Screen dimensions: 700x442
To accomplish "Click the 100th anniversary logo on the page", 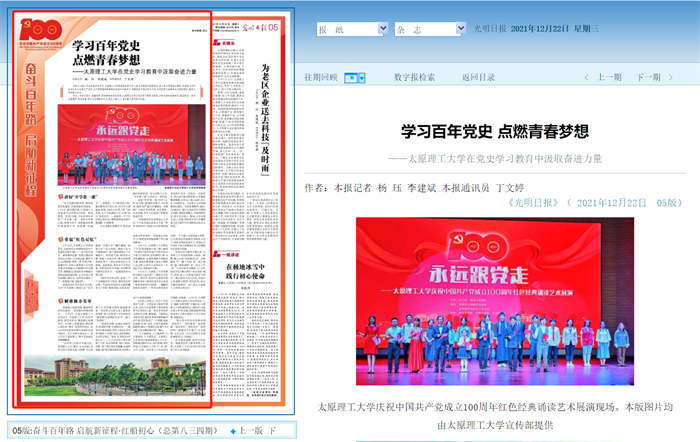I will pos(41,30).
